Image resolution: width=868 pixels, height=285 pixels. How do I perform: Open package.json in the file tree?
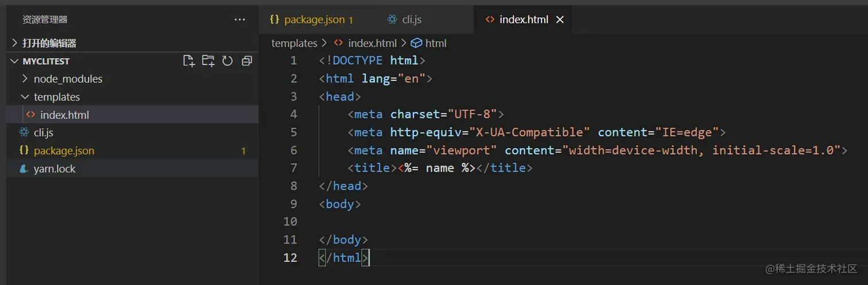click(132, 151)
